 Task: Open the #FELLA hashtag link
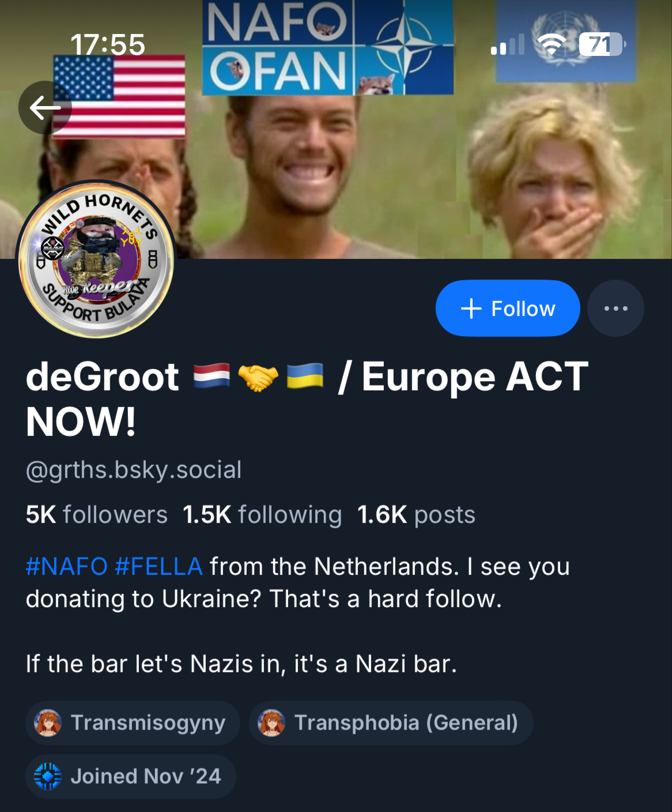158,566
